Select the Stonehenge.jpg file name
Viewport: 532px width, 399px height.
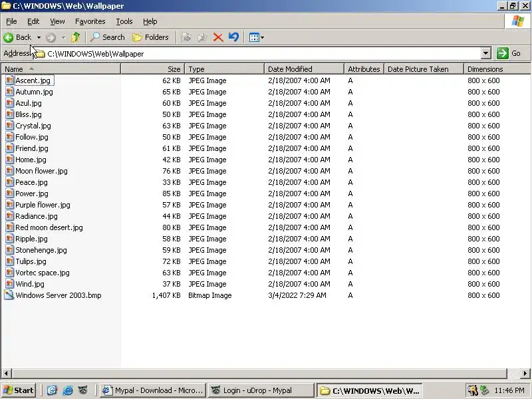41,250
